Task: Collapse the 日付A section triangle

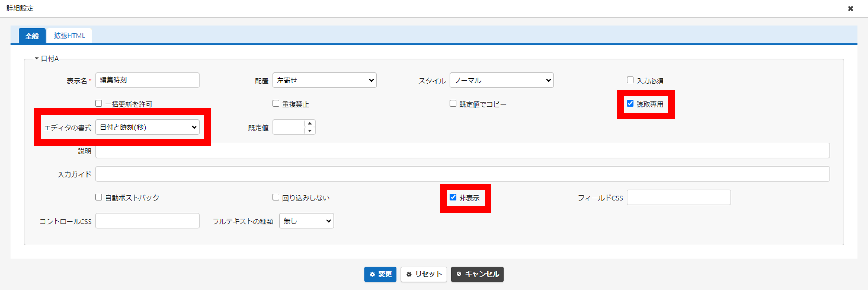Action: tap(37, 58)
